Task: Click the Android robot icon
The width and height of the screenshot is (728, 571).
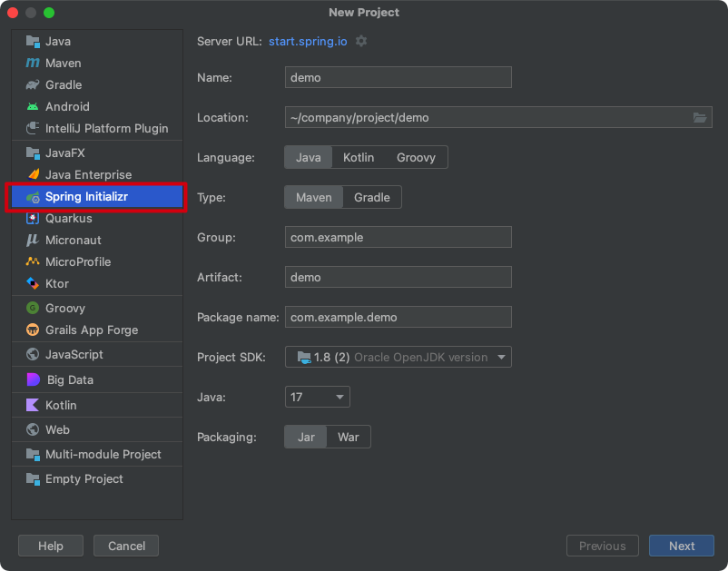Action: [x=33, y=106]
